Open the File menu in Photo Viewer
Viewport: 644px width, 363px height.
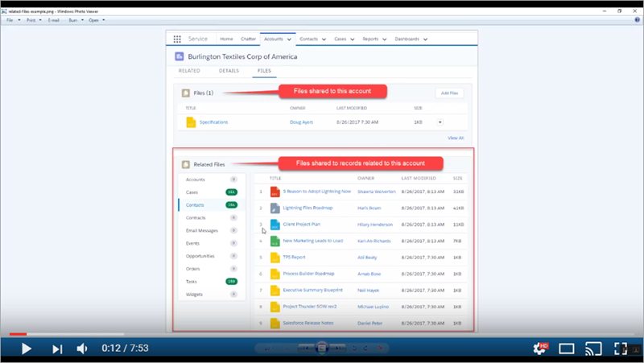tap(13, 20)
